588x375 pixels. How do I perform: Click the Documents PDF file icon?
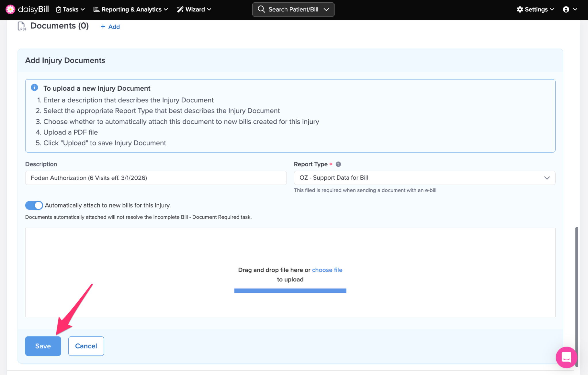point(22,26)
